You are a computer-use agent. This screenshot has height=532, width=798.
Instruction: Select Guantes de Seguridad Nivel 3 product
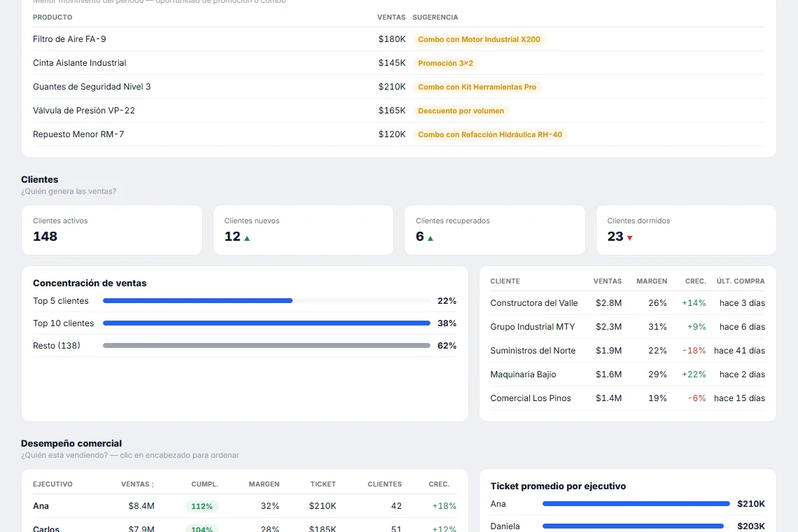[92, 87]
